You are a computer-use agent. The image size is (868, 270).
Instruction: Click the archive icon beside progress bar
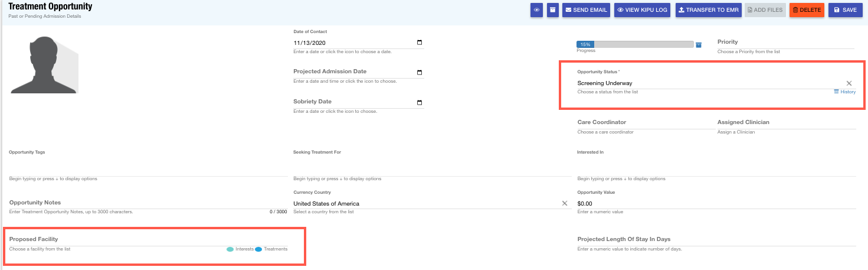pyautogui.click(x=699, y=44)
